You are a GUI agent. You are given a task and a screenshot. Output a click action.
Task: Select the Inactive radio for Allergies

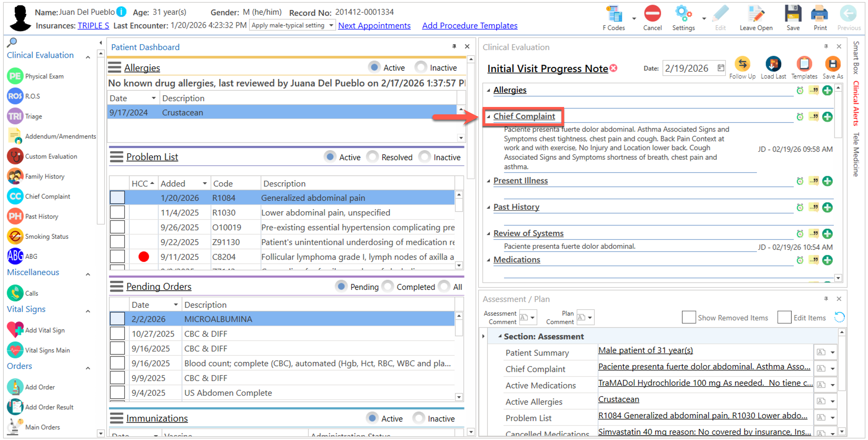tap(421, 67)
